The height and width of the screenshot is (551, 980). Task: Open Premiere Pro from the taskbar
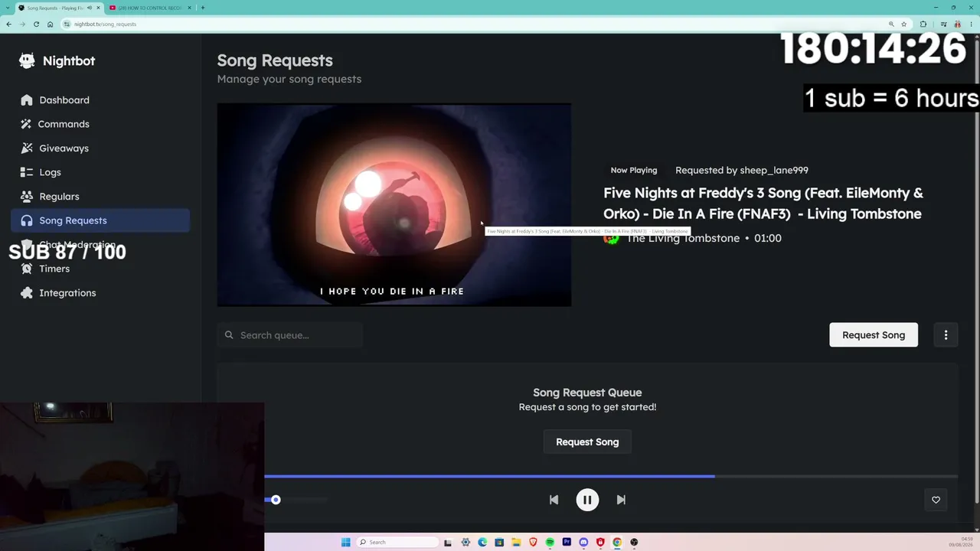pyautogui.click(x=567, y=543)
